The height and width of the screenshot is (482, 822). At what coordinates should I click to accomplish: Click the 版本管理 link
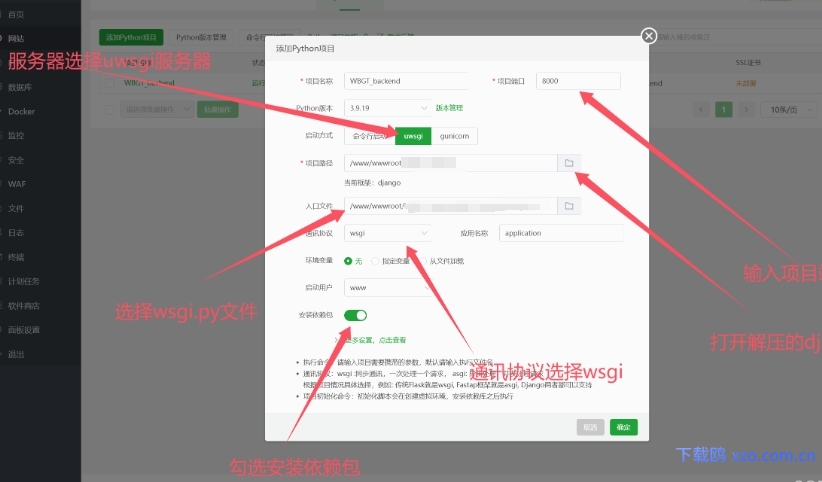point(449,108)
